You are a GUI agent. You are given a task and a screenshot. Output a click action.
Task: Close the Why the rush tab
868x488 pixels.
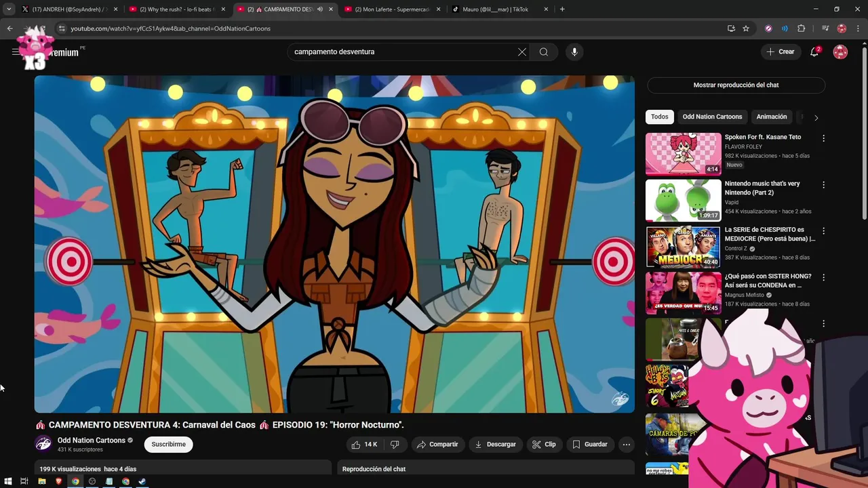pos(223,9)
